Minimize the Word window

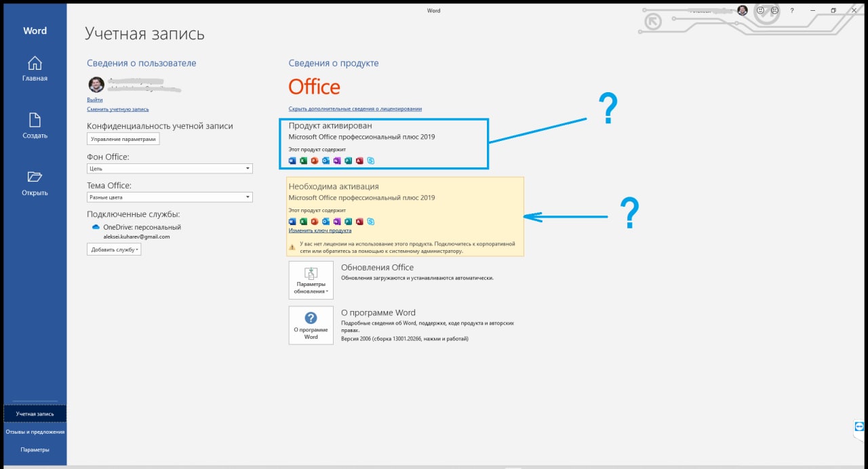click(813, 10)
